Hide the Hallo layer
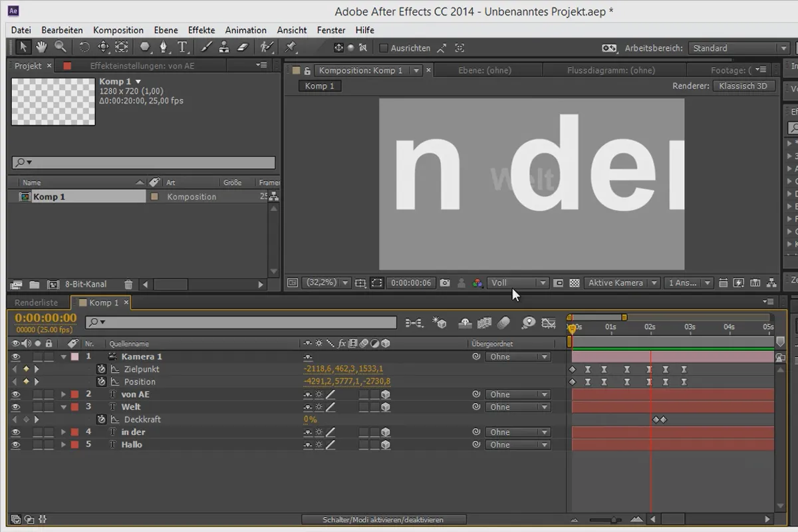The height and width of the screenshot is (532, 798). tap(15, 445)
